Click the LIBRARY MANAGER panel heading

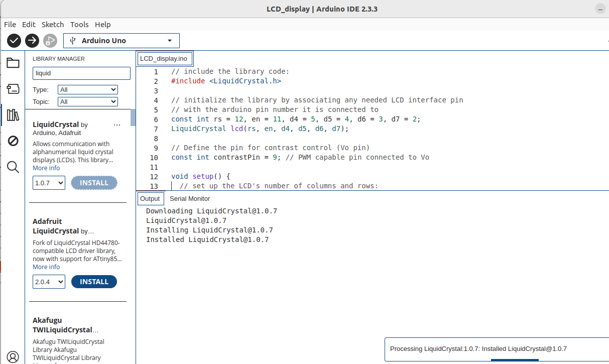pyautogui.click(x=59, y=59)
